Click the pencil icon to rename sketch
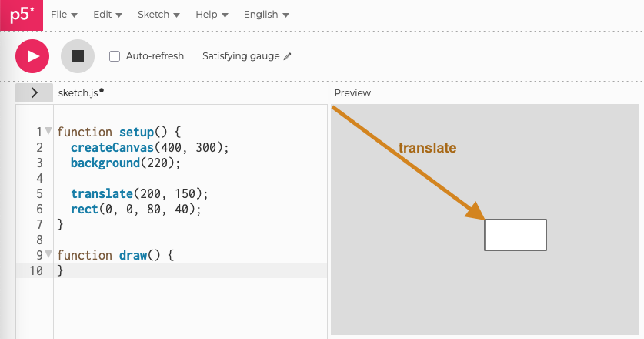The width and height of the screenshot is (644, 339). [288, 56]
